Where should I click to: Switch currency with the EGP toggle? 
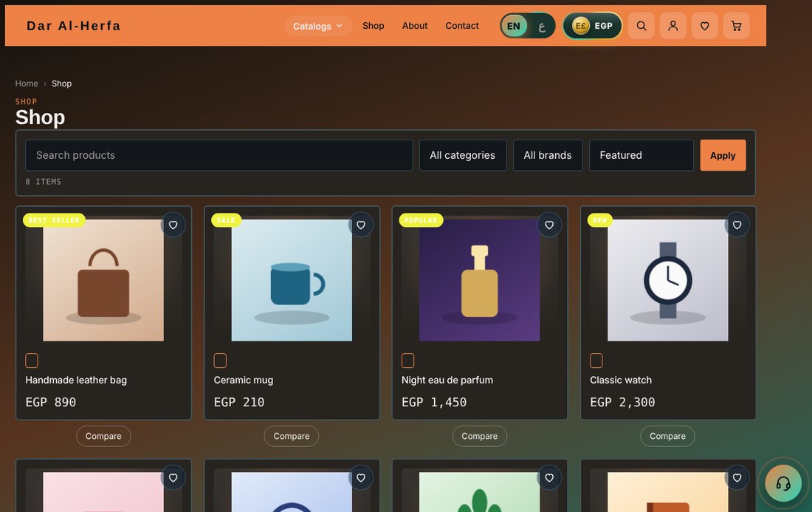(x=593, y=26)
